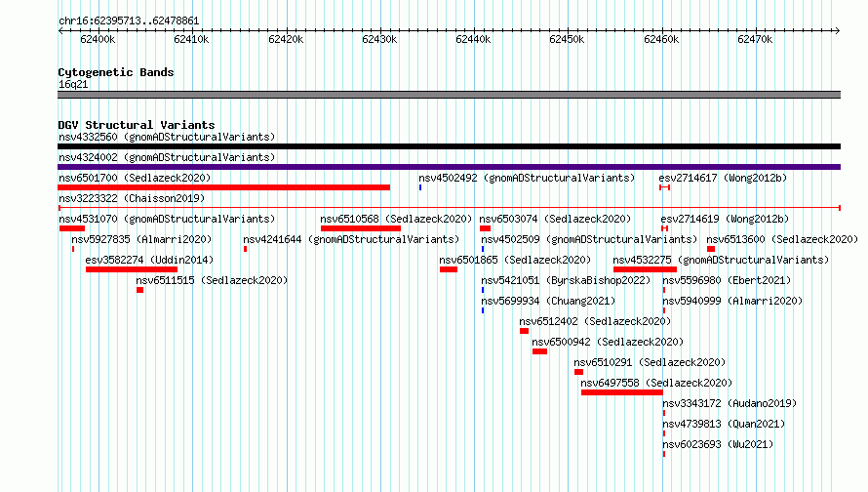The image size is (868, 492).
Task: Select nsv4241644 gnomAD variant label
Action: click(x=351, y=239)
